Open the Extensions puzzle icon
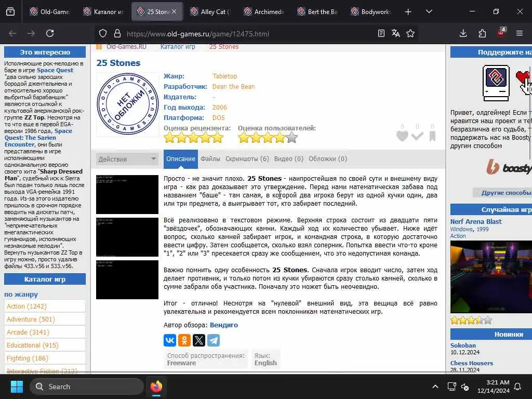Viewport: 532px width, 399px height. click(482, 33)
